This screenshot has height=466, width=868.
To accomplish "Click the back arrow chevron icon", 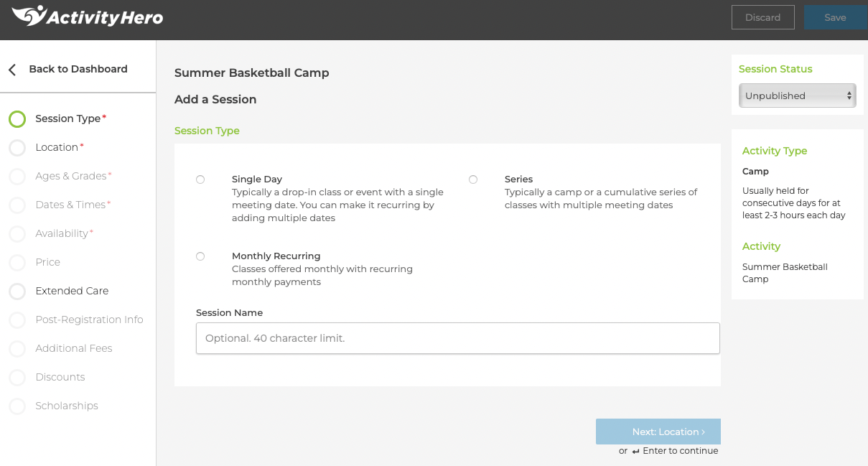I will (x=12, y=70).
